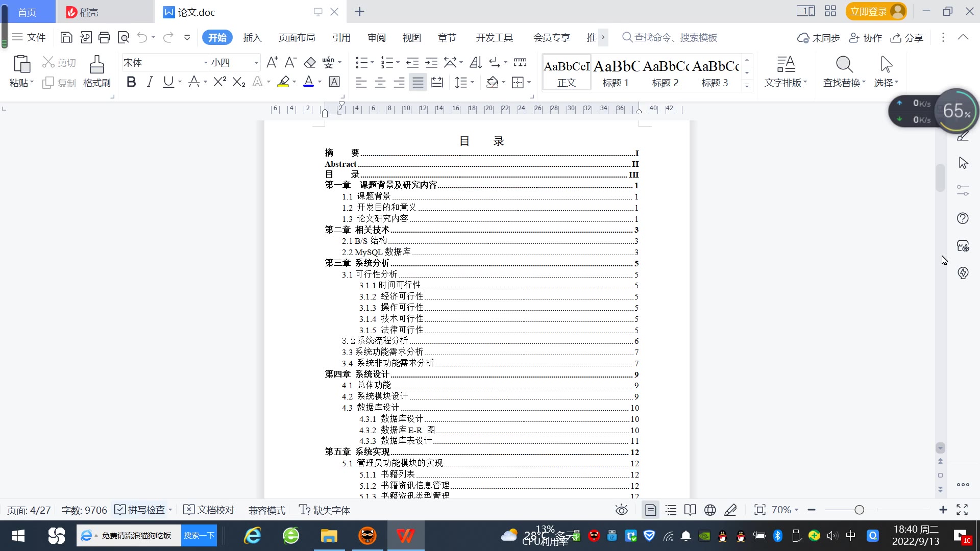The image size is (980, 551).
Task: Click the command search field 查找命令
Action: coord(675,38)
